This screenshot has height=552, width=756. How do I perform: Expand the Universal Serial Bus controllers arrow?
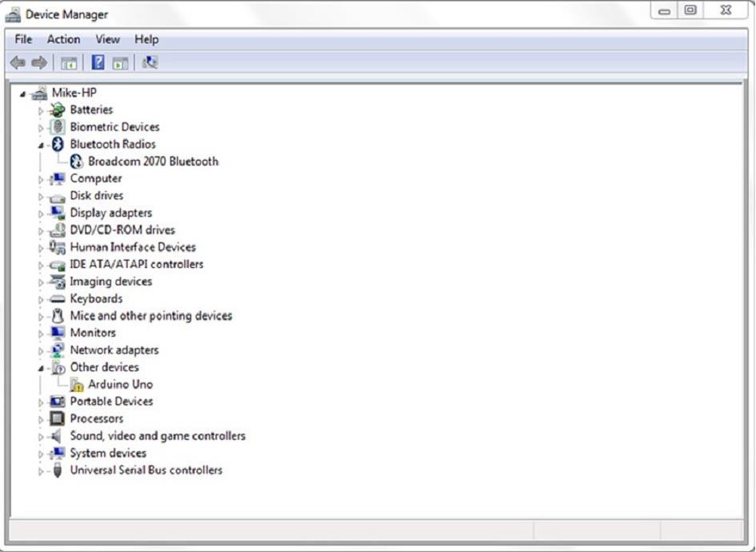click(41, 471)
